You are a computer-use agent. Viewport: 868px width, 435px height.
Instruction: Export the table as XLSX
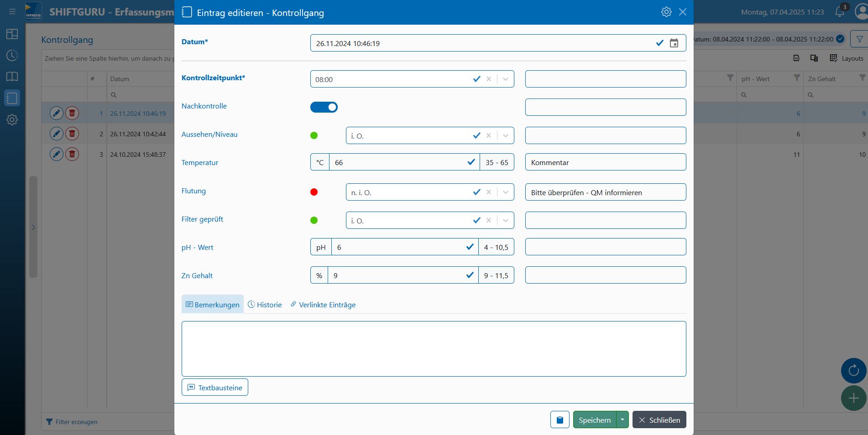796,58
